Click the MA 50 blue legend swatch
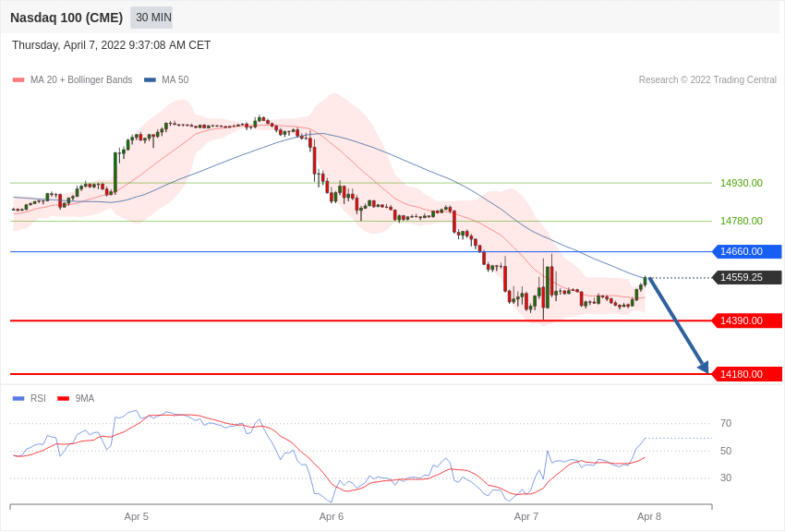The width and height of the screenshot is (785, 532). point(150,80)
